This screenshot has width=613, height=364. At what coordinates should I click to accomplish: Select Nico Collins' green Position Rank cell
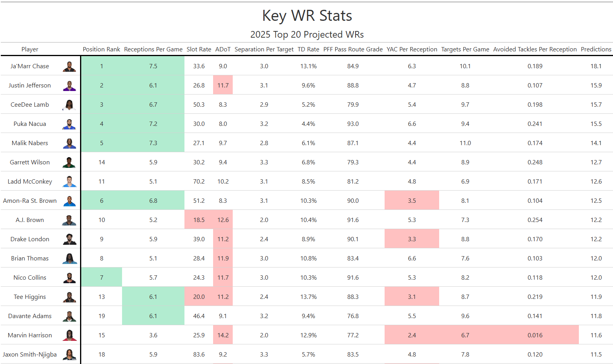(x=102, y=278)
